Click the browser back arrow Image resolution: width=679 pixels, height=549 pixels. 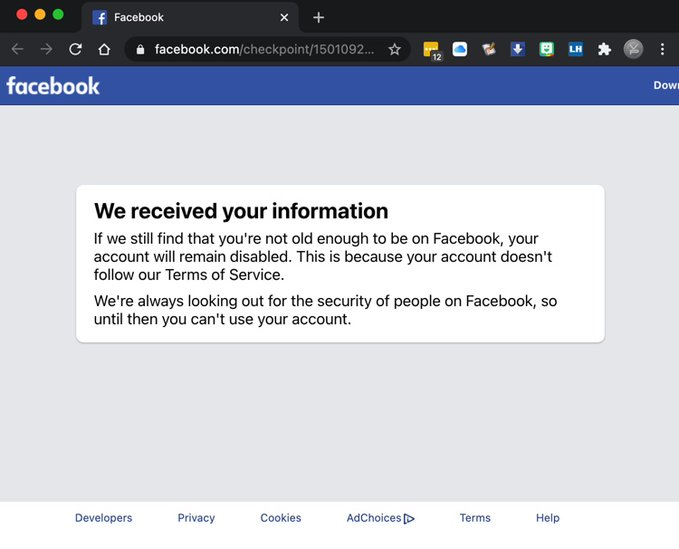pyautogui.click(x=17, y=49)
